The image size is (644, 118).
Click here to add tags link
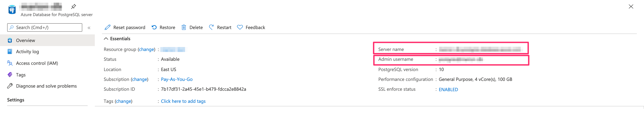point(183,101)
